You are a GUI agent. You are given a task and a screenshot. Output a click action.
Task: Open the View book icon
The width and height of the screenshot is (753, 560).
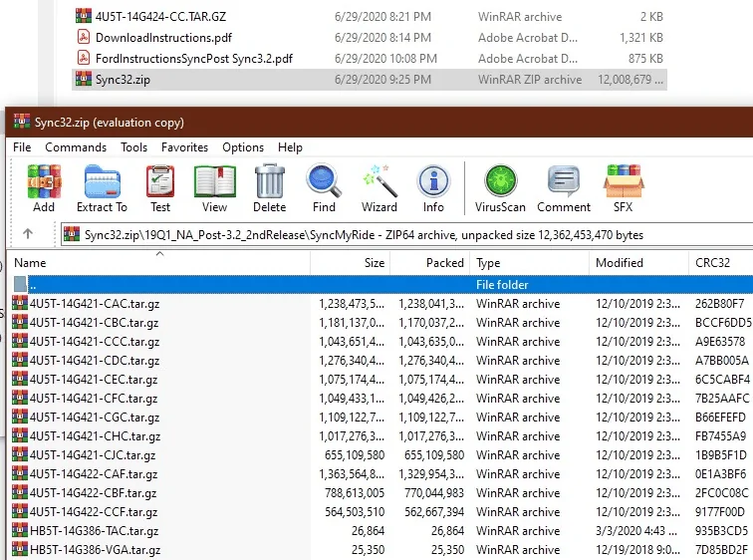215,181
